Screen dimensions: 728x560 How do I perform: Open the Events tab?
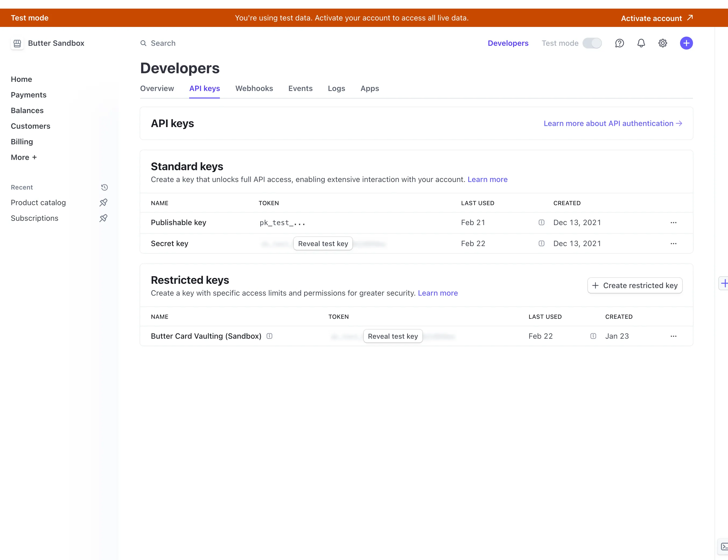tap(300, 89)
